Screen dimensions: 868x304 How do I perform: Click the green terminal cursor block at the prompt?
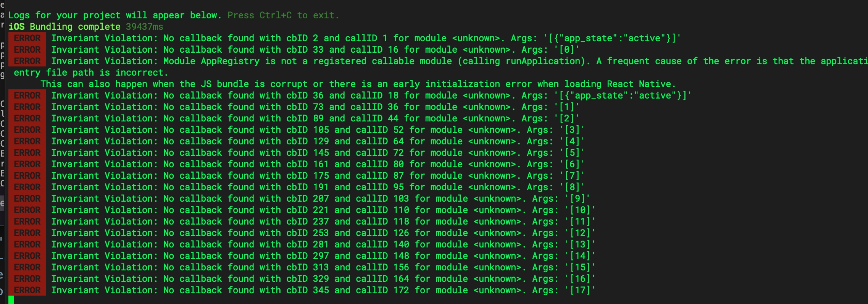click(x=11, y=300)
